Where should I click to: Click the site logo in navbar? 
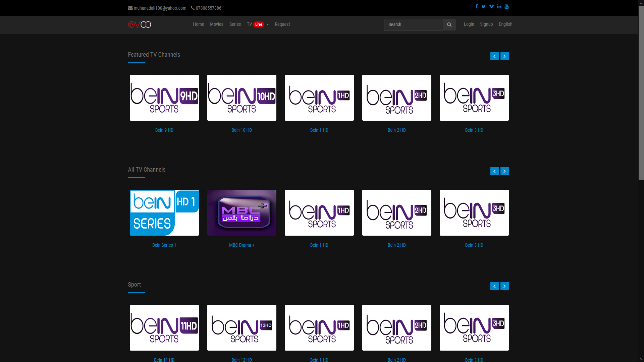(140, 24)
